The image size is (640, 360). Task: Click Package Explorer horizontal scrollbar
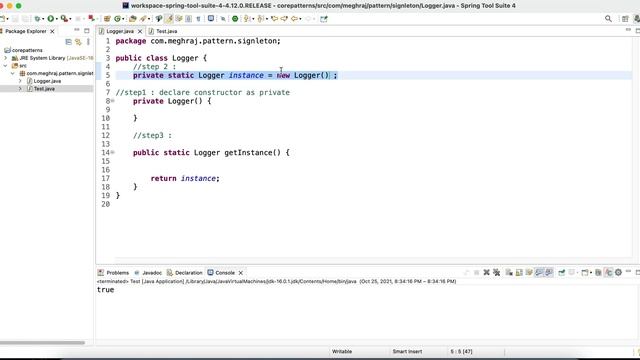(x=42, y=343)
